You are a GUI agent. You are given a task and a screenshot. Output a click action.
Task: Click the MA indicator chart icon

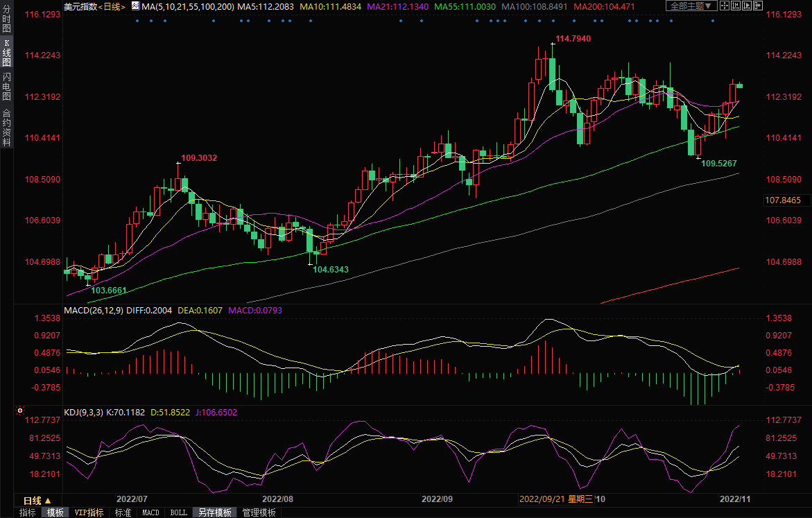(135, 6)
